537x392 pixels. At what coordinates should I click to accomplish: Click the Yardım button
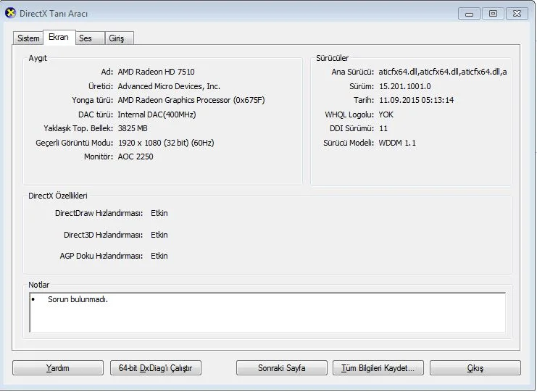pos(58,368)
